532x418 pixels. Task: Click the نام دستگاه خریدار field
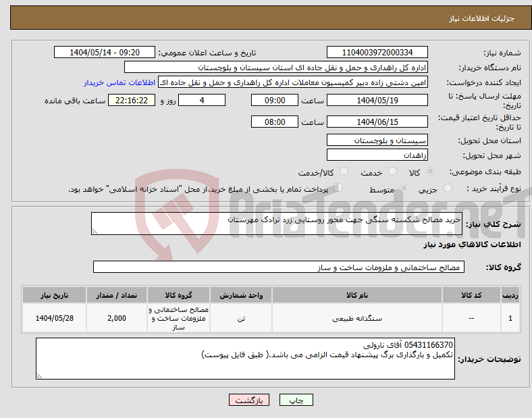(x=276, y=67)
